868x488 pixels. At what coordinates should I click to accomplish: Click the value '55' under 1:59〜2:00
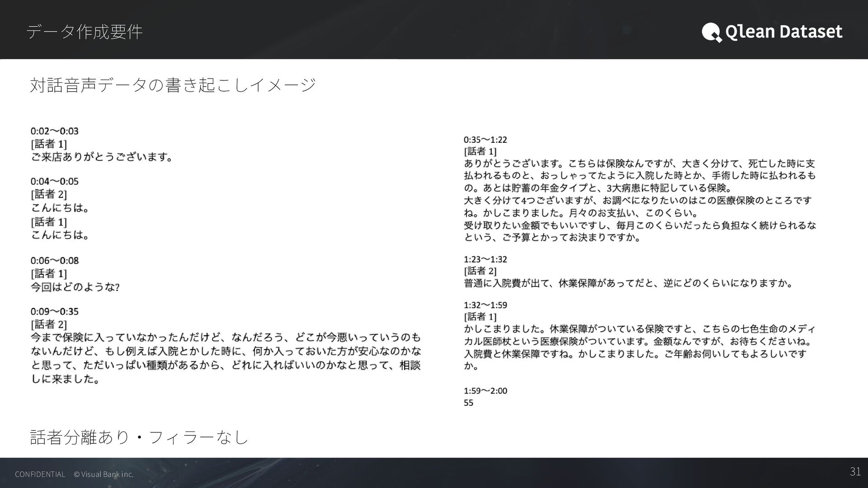click(x=469, y=403)
